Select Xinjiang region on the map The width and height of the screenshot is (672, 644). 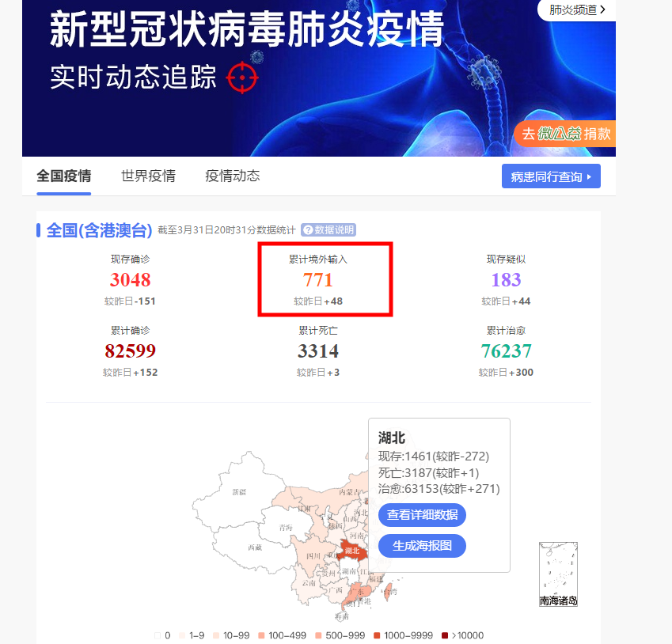[x=239, y=492]
